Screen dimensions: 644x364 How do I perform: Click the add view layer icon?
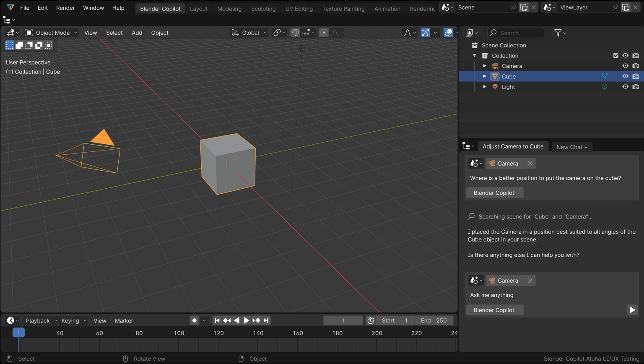pyautogui.click(x=626, y=8)
